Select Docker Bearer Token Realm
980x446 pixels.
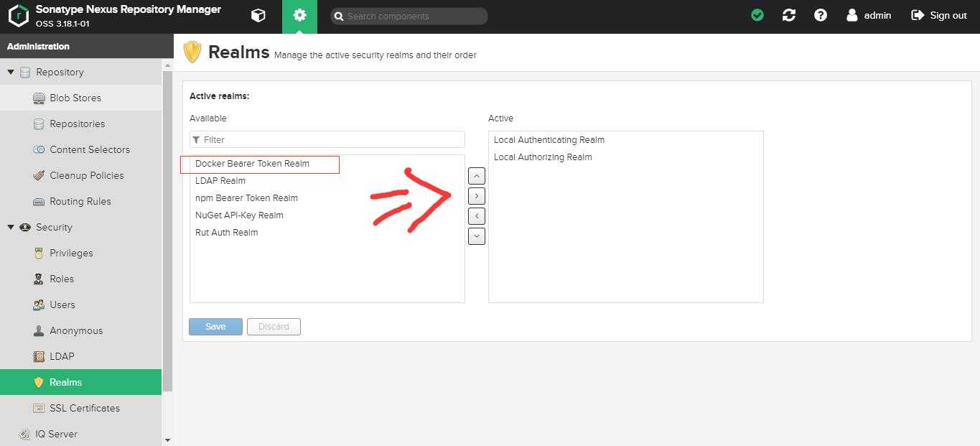[x=327, y=164]
